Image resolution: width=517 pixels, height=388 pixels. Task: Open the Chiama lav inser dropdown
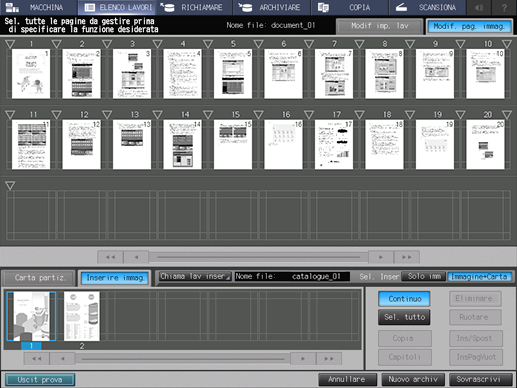[x=195, y=276]
